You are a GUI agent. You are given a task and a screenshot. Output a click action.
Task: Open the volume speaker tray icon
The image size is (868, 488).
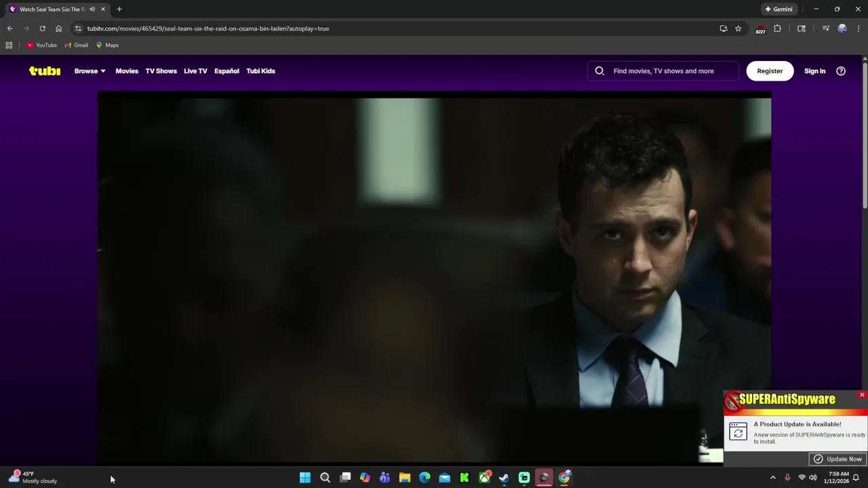813,478
